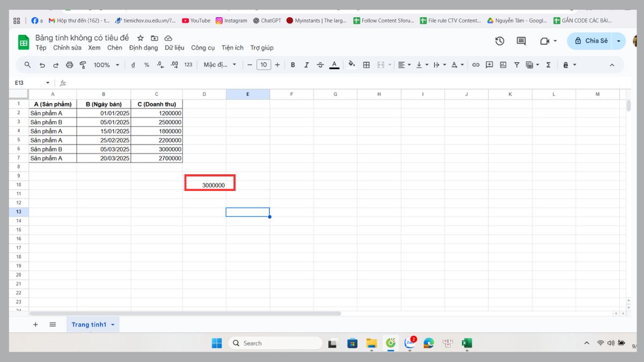Open the Trợ giúp menu
The width and height of the screenshot is (644, 362).
point(262,48)
